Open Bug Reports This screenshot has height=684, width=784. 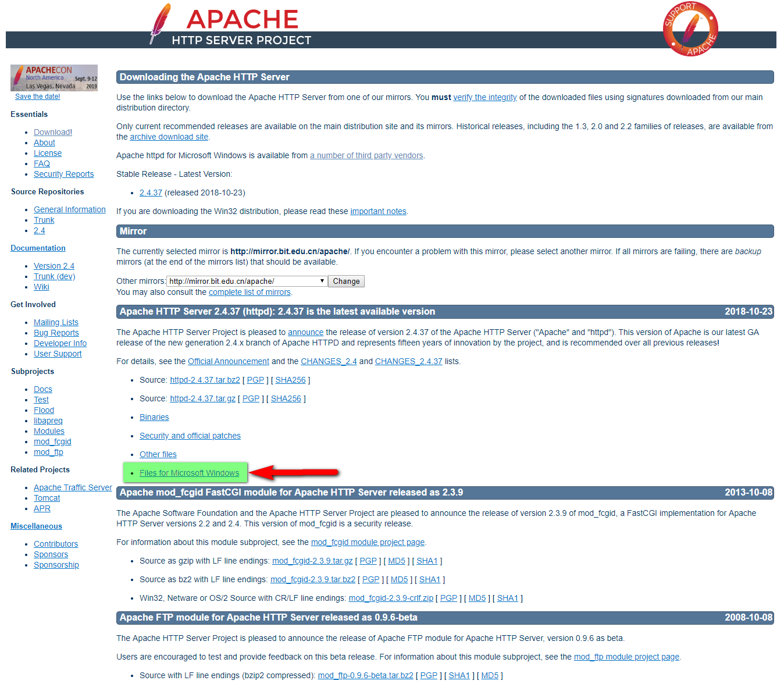tap(56, 333)
